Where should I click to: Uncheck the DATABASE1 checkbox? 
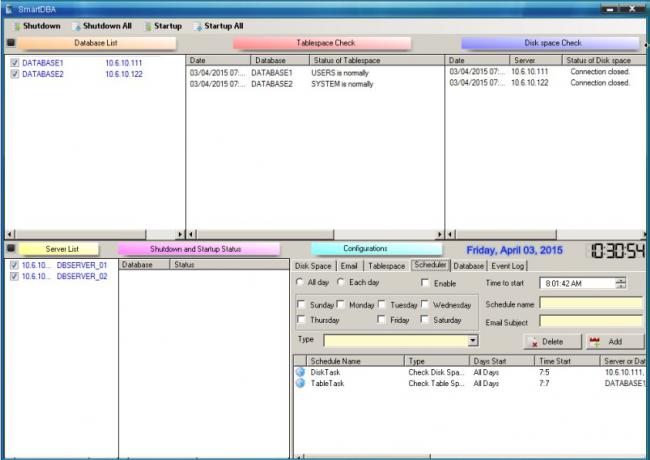click(x=14, y=62)
